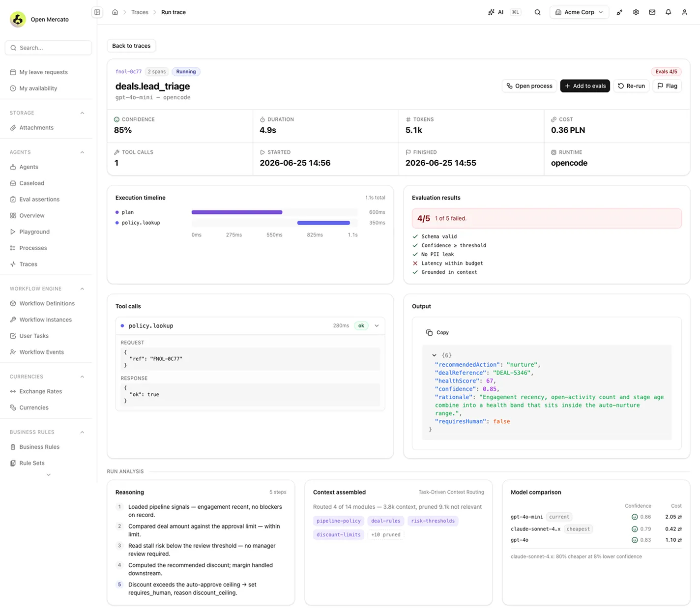Collapse the Agents section

(82, 152)
